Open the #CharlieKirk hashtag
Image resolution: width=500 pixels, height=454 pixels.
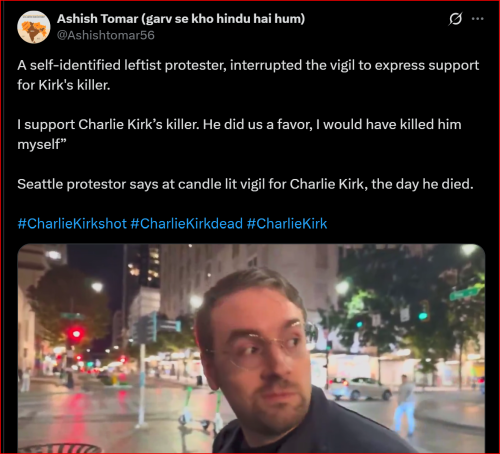point(287,224)
